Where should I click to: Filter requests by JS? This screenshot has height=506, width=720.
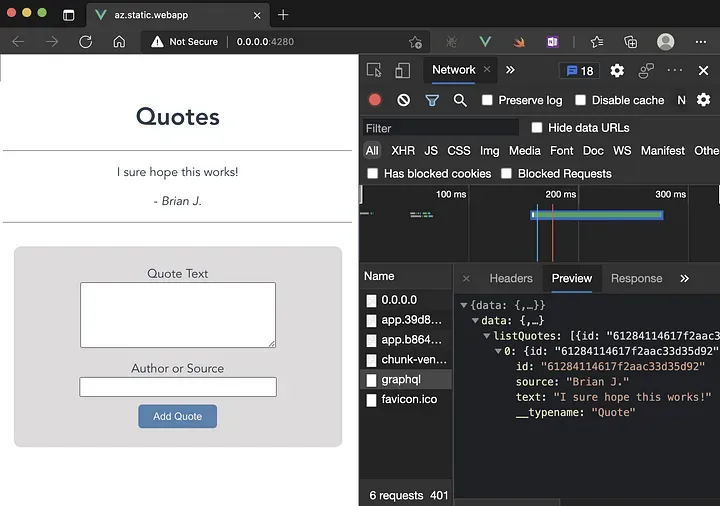coord(431,151)
